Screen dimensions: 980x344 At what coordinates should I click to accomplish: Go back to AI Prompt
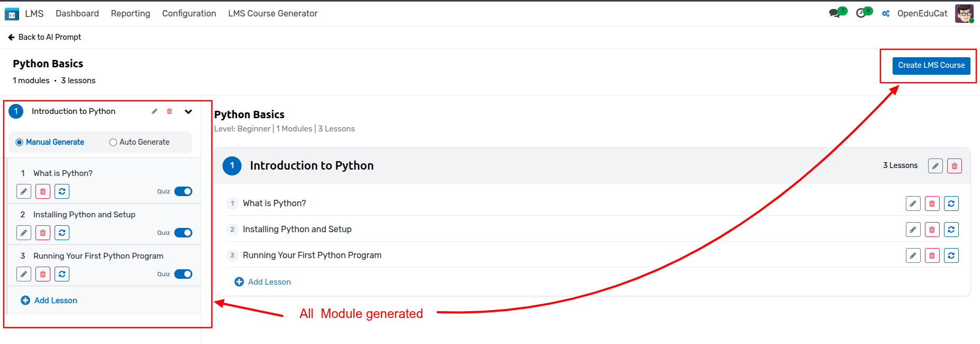44,37
